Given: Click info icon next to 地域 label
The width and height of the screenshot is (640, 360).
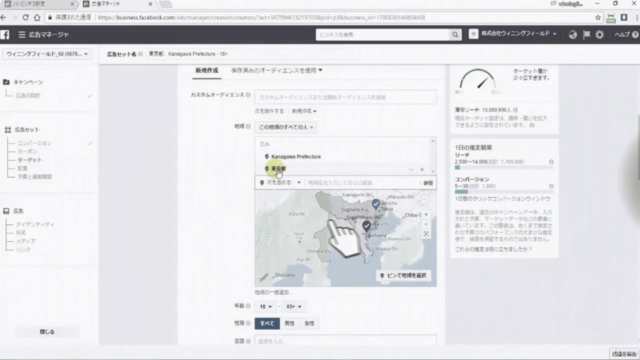Looking at the screenshot, I should 248,127.
